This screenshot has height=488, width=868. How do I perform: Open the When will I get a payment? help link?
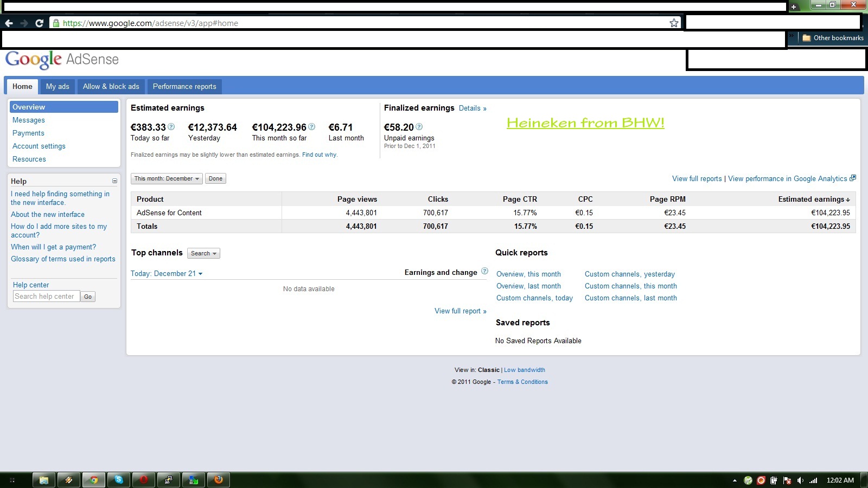[53, 247]
